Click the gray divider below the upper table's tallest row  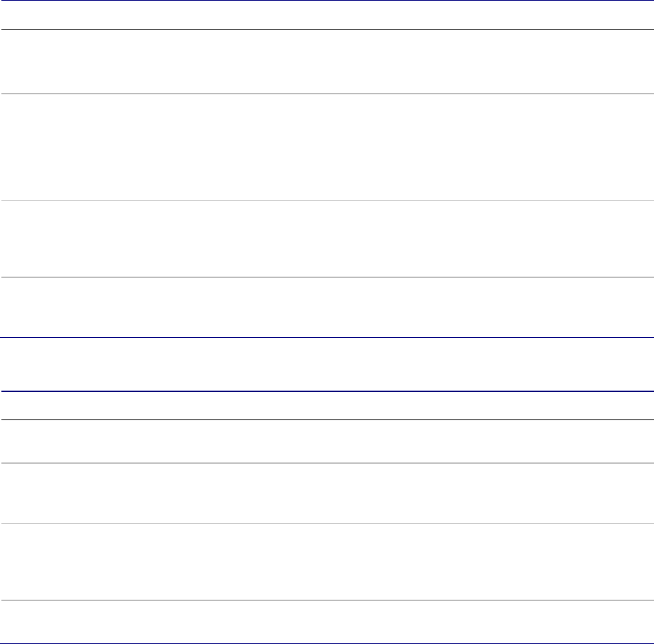327,201
